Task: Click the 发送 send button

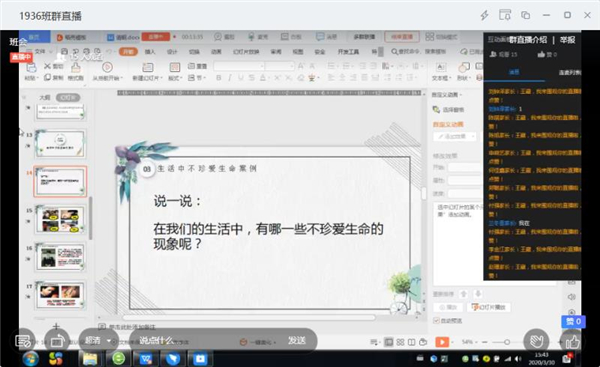Action: pyautogui.click(x=297, y=340)
